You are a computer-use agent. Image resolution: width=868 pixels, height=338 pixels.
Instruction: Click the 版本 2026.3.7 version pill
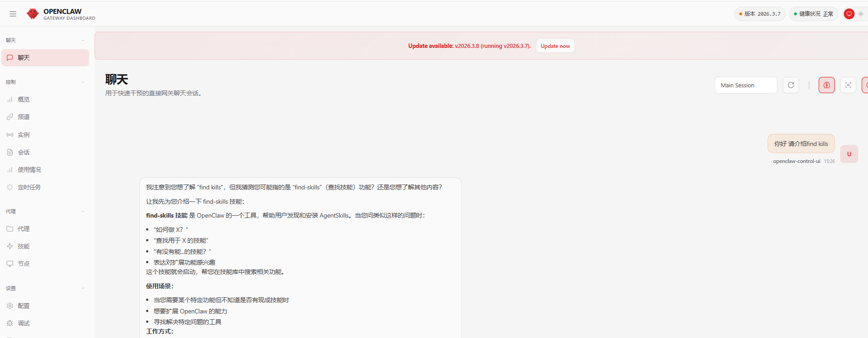click(760, 14)
